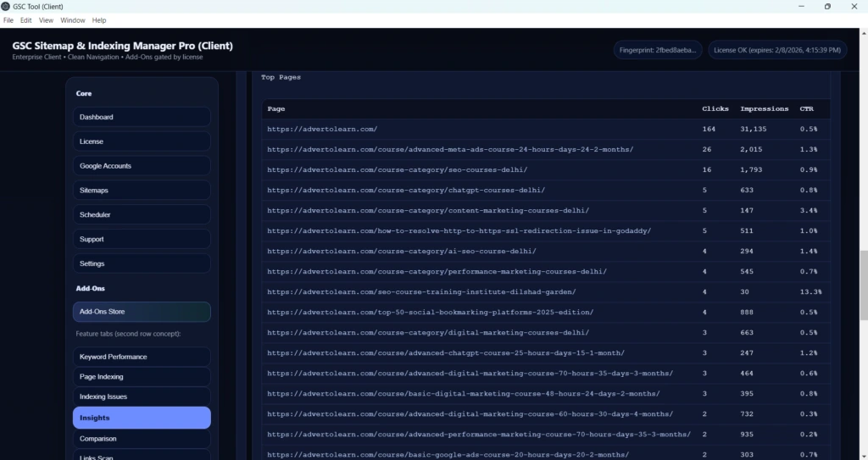Screen dimensions: 868x460
Task: Open the Settings section
Action: click(x=142, y=263)
